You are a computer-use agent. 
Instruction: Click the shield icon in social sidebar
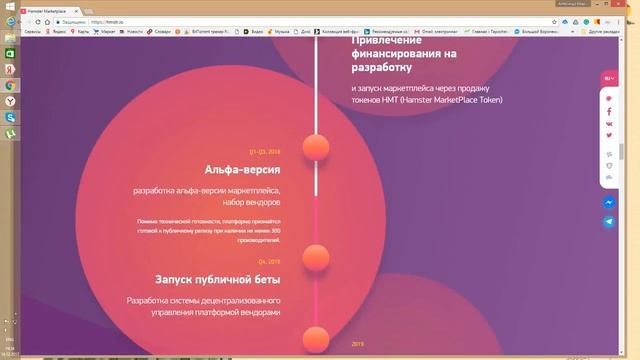pos(609,166)
